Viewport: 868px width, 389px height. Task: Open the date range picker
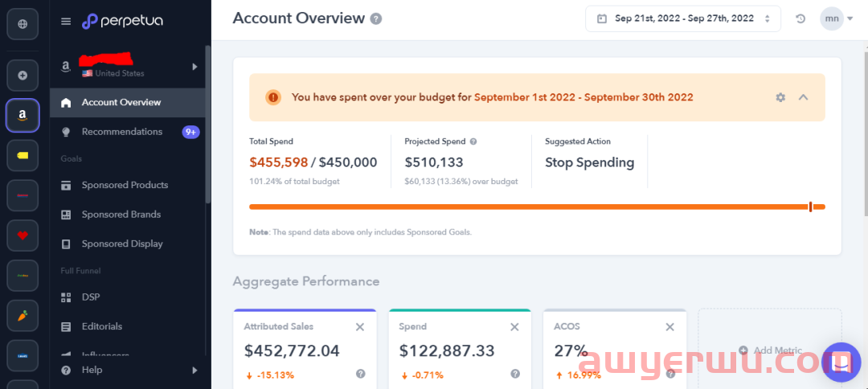[682, 18]
